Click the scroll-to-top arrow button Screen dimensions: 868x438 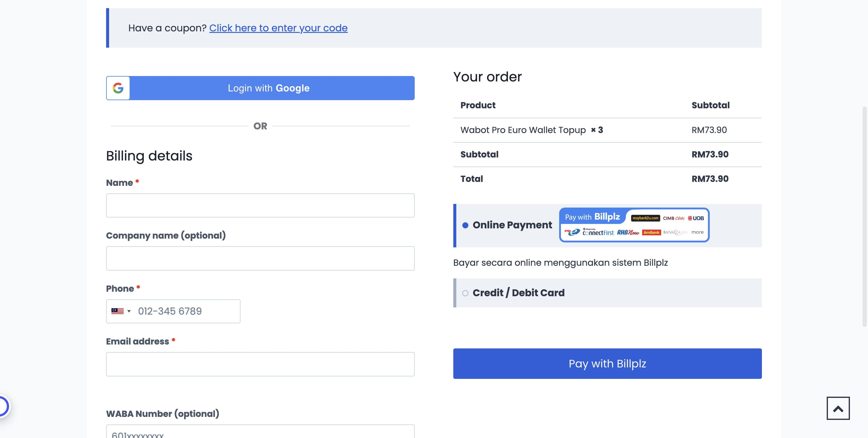coord(838,408)
